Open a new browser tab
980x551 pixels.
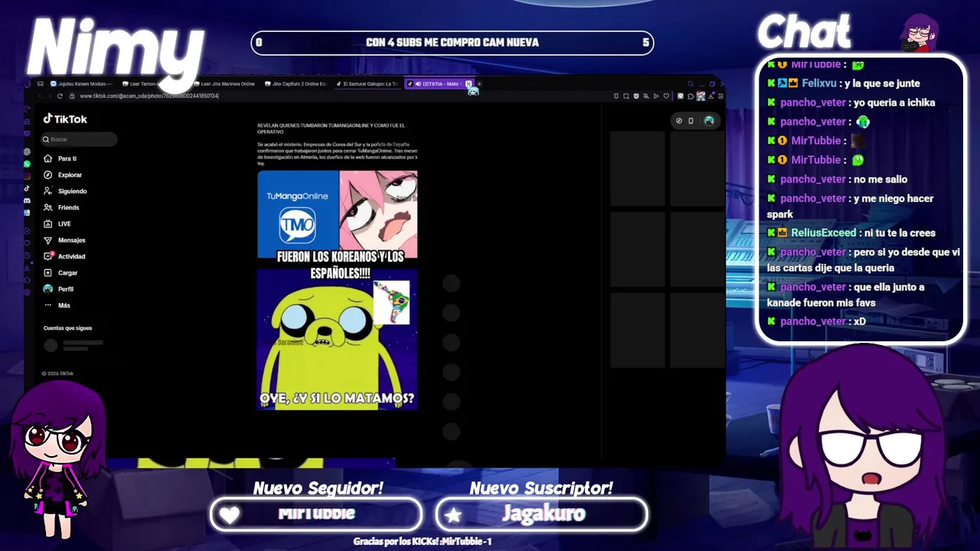pyautogui.click(x=479, y=84)
